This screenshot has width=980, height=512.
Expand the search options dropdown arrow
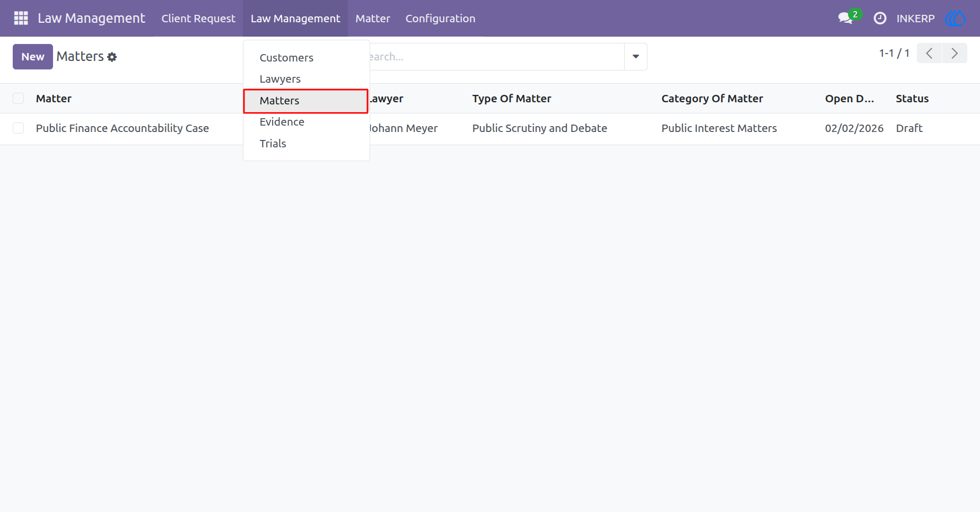[x=635, y=57]
